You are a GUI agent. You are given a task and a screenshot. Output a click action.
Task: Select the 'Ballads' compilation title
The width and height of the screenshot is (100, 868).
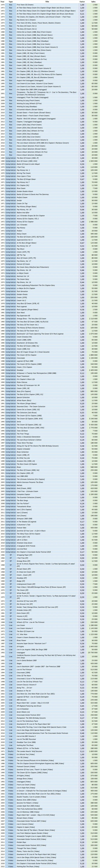[x=20, y=485]
